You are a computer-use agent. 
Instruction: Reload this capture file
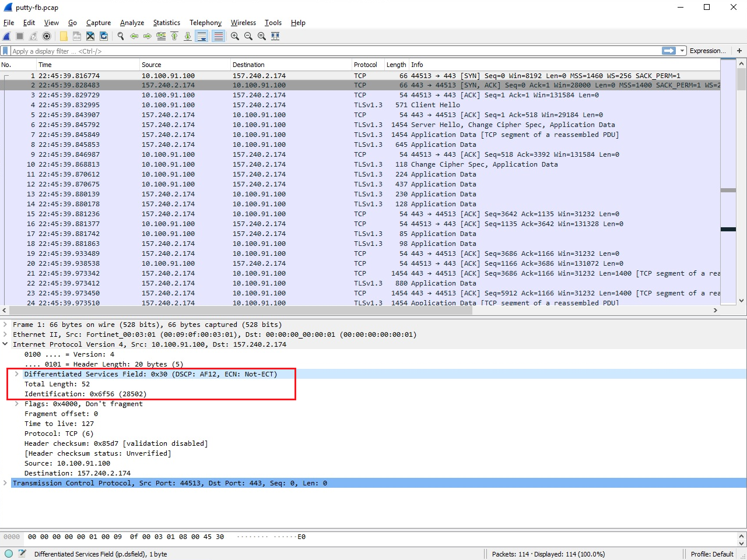[x=104, y=36]
